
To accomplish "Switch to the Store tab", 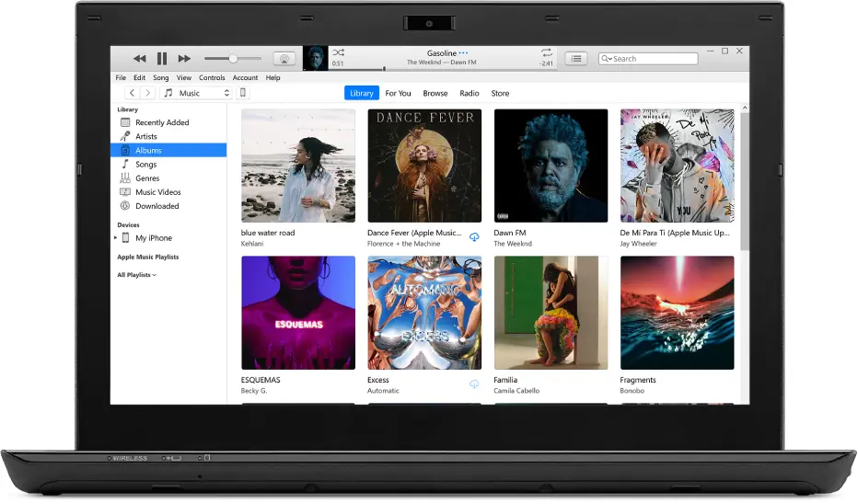I will pyautogui.click(x=500, y=94).
